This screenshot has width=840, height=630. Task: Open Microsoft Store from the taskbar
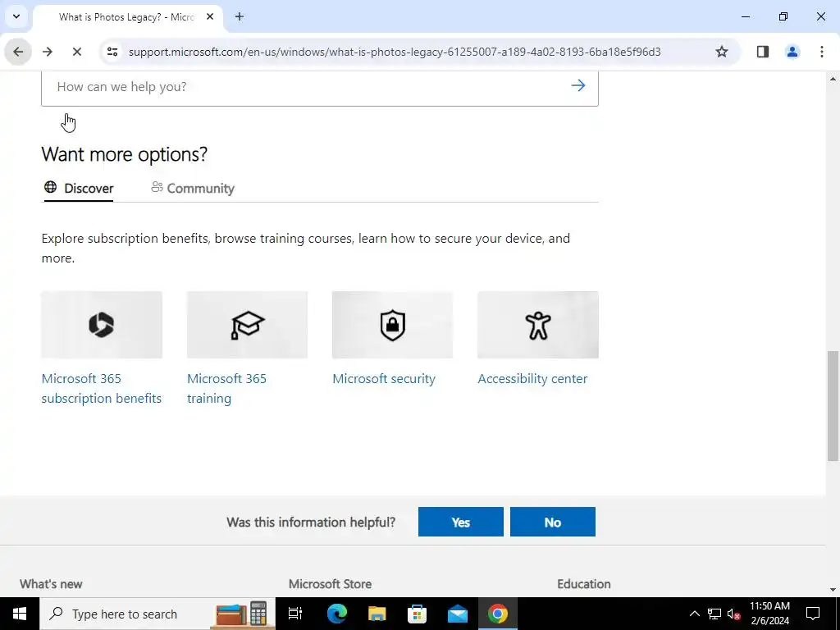(x=418, y=614)
